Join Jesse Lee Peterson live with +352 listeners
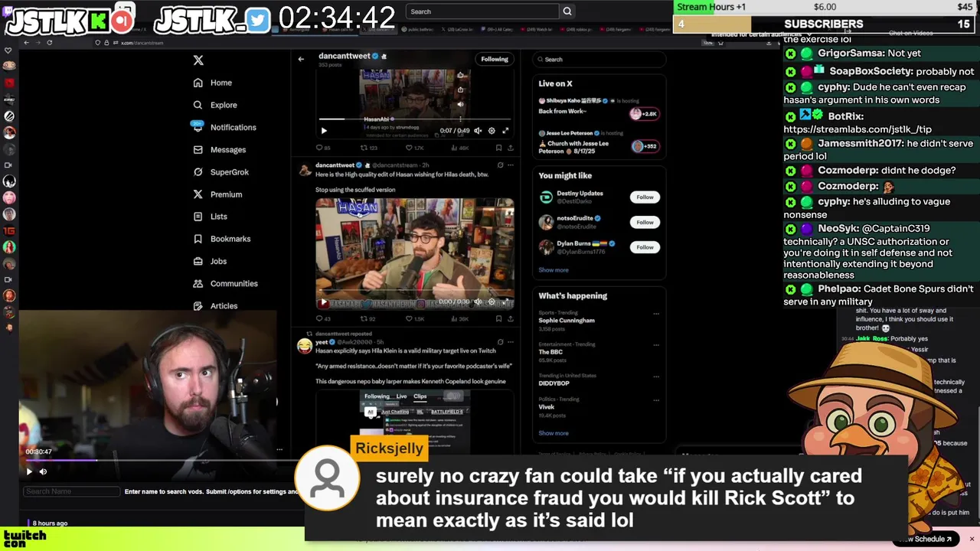 tap(644, 146)
